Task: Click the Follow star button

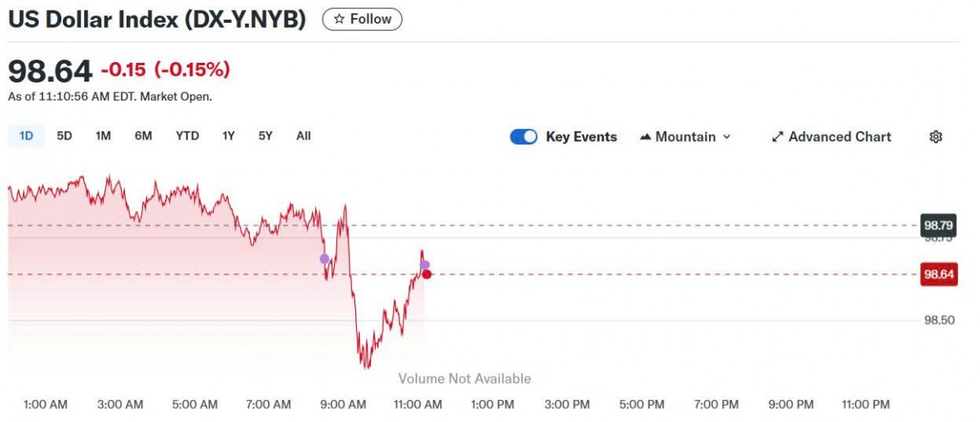Action: [x=362, y=20]
